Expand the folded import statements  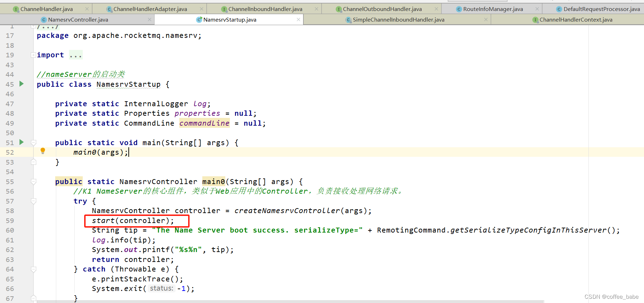33,55
